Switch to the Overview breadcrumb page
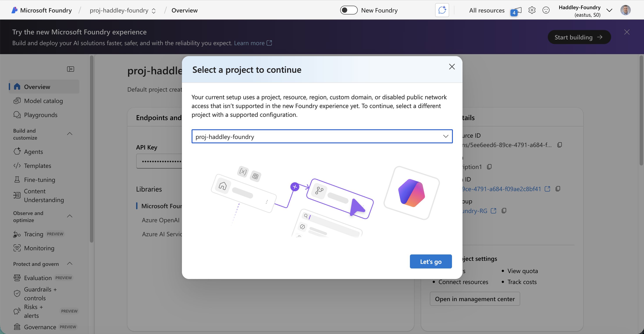Screen dimensions: 644x334 (x=184, y=10)
